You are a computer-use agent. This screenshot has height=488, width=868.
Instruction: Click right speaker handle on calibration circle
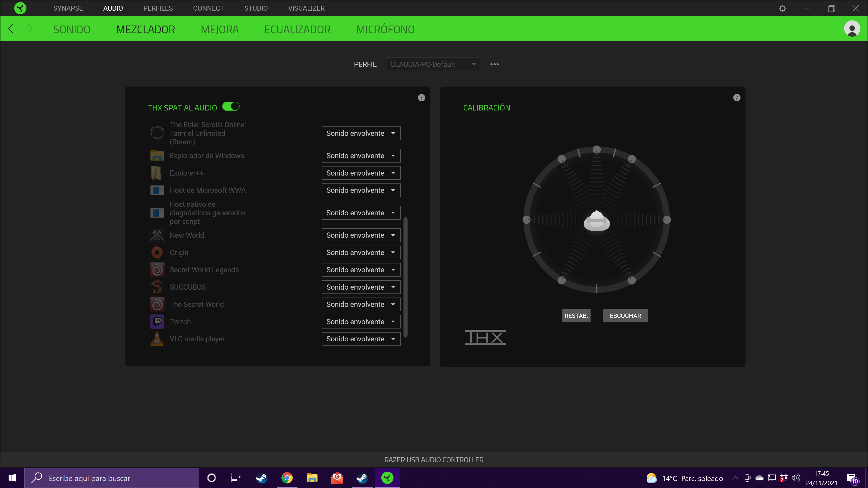(x=667, y=220)
